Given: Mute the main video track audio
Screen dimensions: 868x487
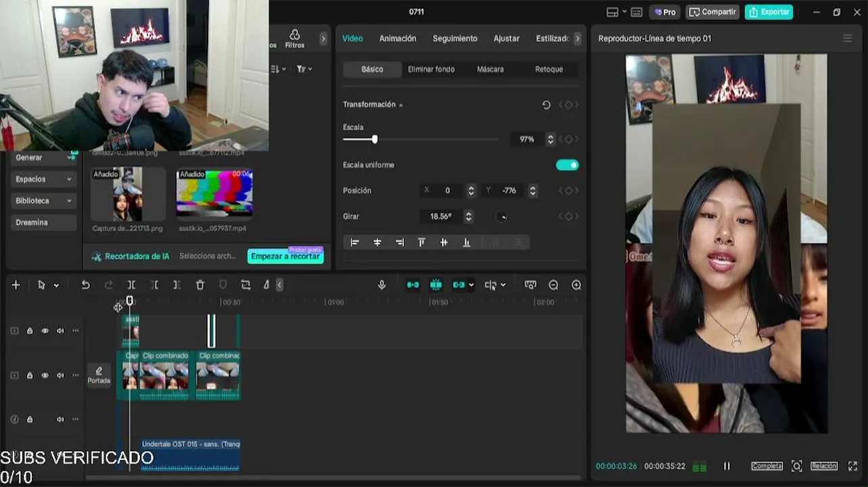Looking at the screenshot, I should click(60, 375).
